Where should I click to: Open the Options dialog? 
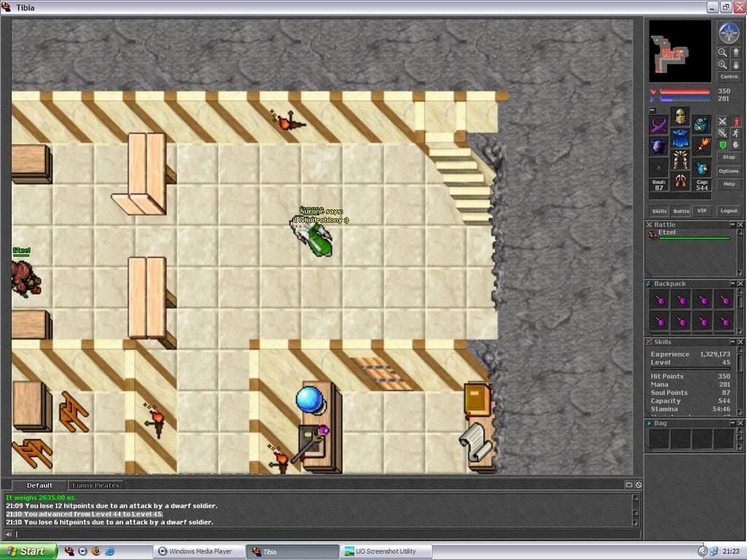point(729,171)
